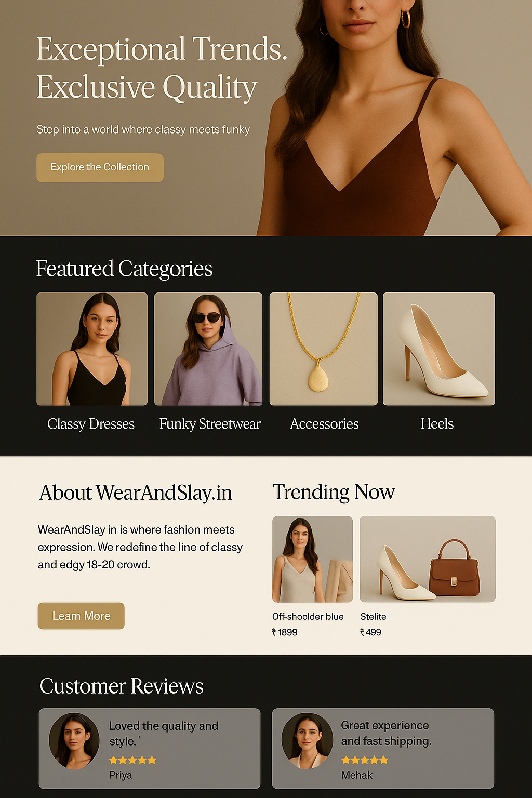Viewport: 532px width, 798px height.
Task: Select the ₹1899 price text
Action: (x=285, y=632)
